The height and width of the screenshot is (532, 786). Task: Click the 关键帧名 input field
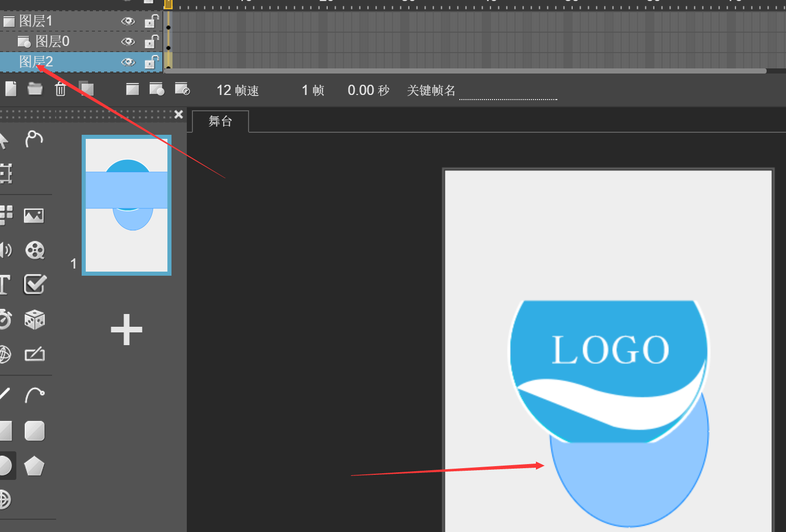(x=508, y=92)
